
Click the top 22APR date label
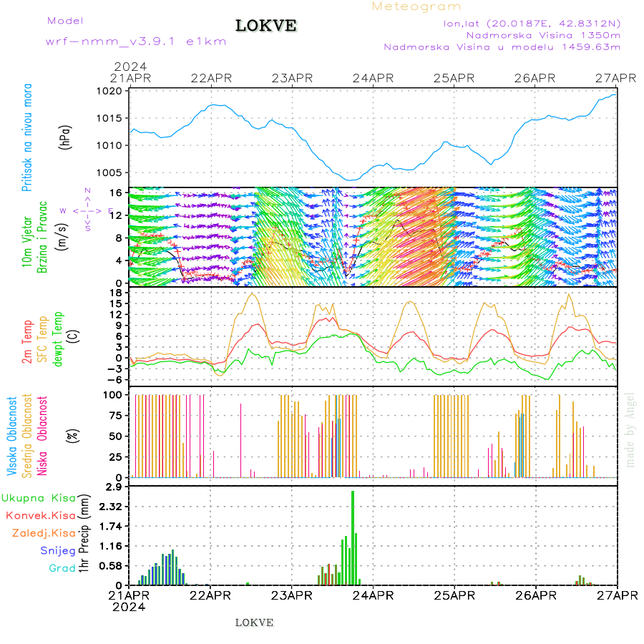click(211, 78)
